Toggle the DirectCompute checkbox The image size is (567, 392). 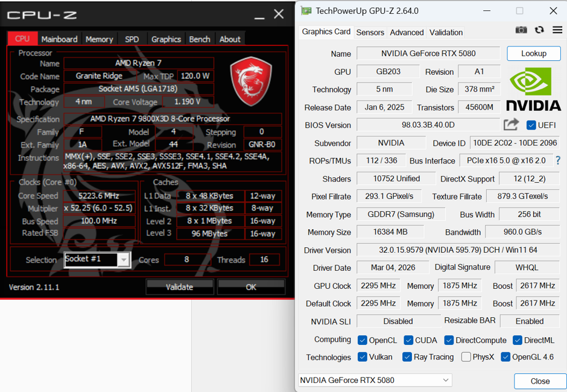(x=449, y=340)
